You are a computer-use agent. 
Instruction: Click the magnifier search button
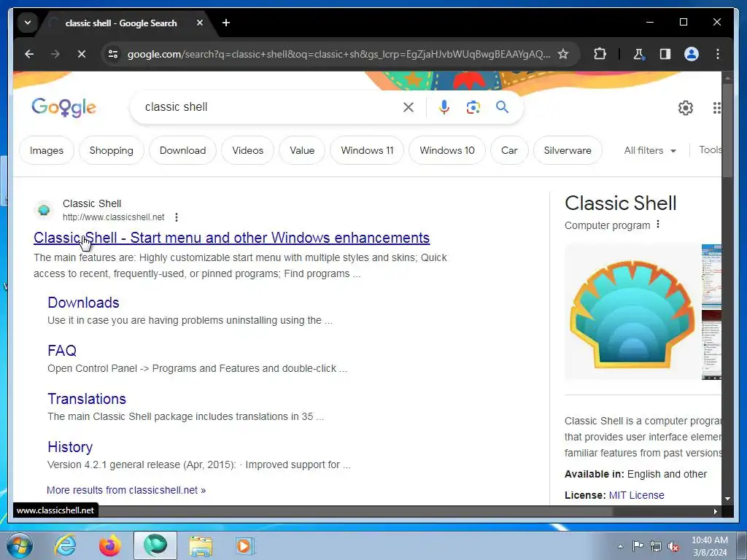tap(502, 106)
